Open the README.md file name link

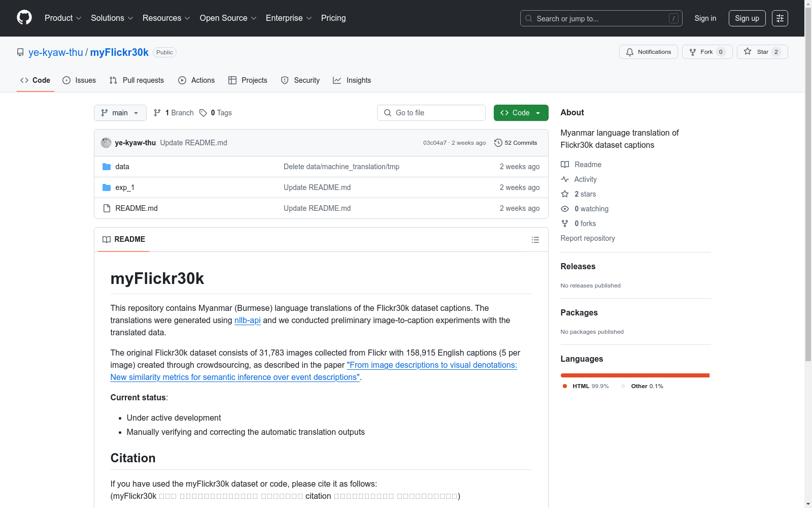(x=137, y=208)
